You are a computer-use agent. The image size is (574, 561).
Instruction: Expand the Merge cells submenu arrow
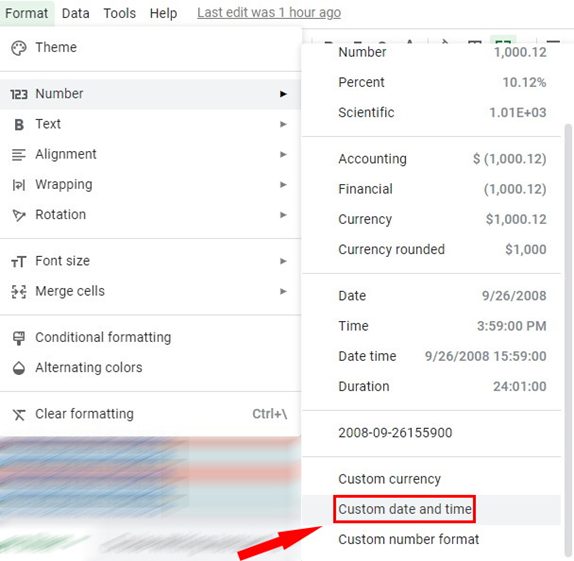tap(283, 291)
